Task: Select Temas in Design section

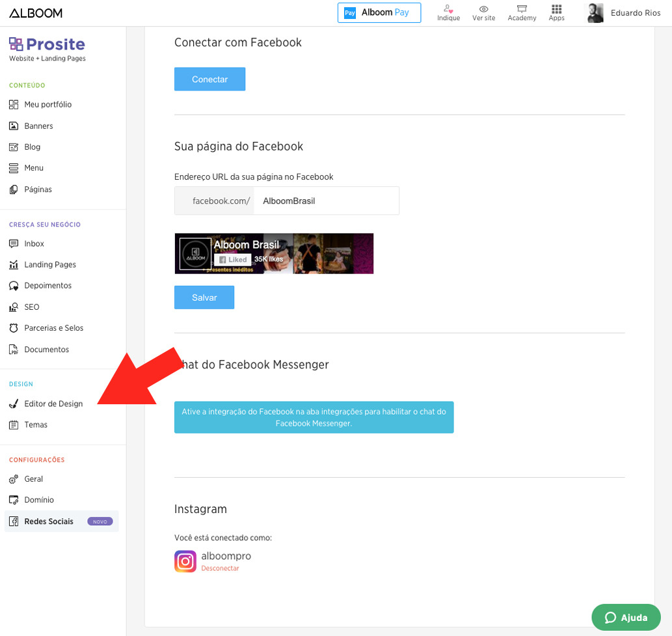Action: click(36, 424)
